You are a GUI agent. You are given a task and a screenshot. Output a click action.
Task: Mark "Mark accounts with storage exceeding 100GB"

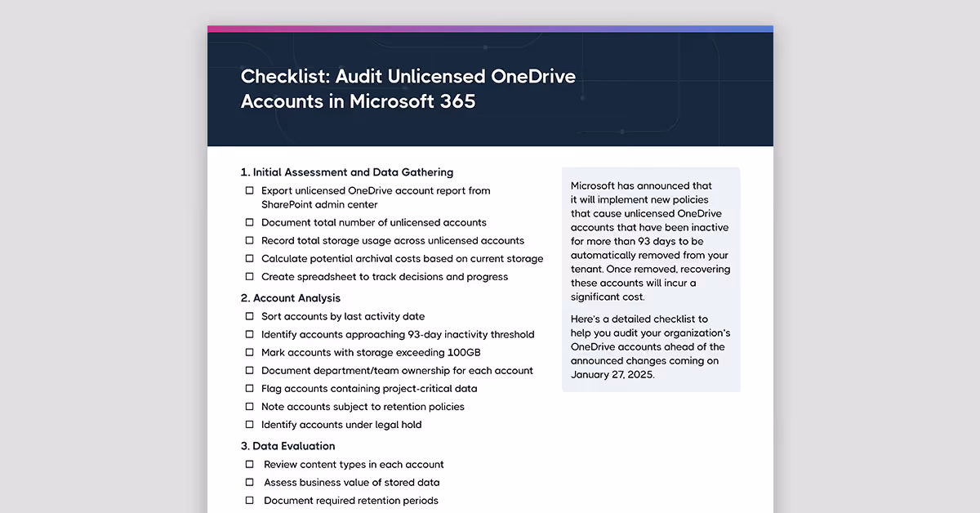click(x=249, y=352)
